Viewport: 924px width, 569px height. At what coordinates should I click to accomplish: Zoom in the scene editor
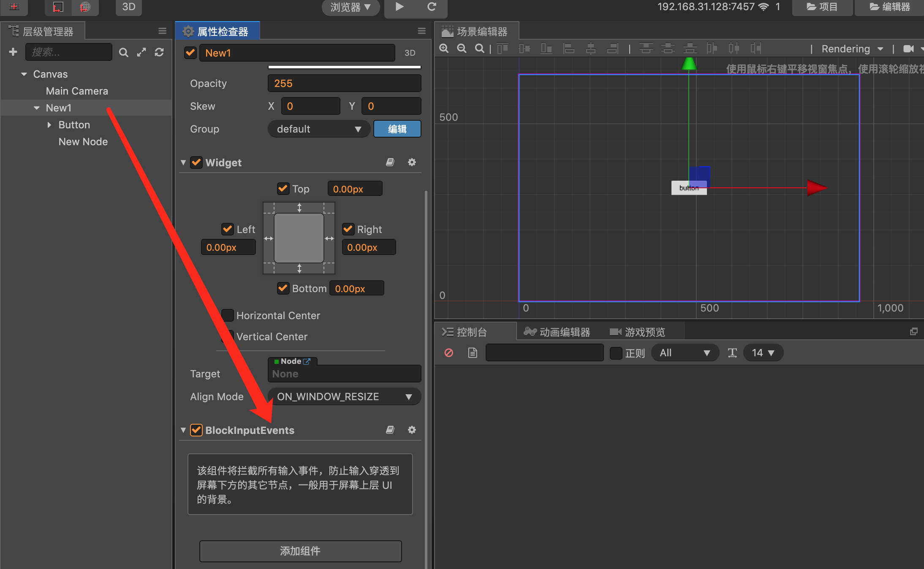[x=444, y=49]
